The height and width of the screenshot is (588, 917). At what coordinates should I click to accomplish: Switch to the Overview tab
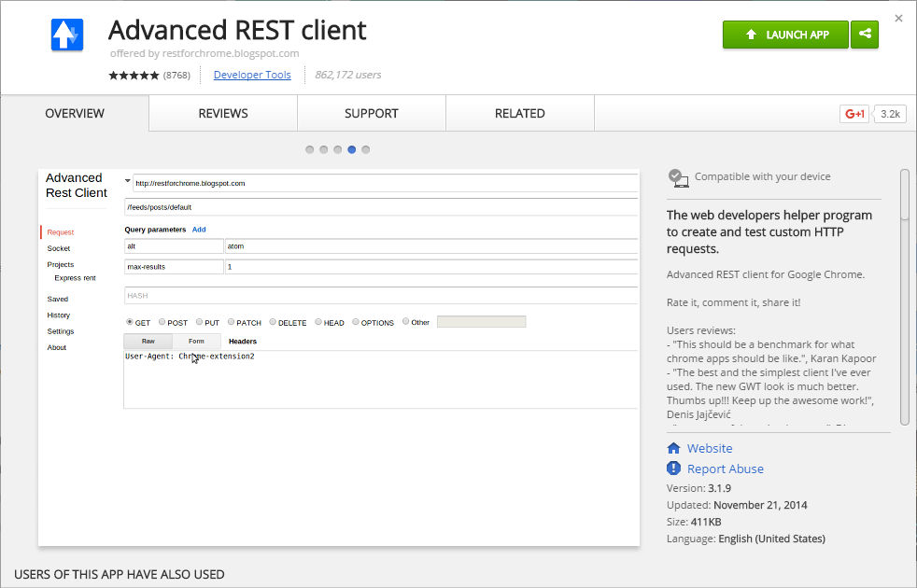(75, 113)
